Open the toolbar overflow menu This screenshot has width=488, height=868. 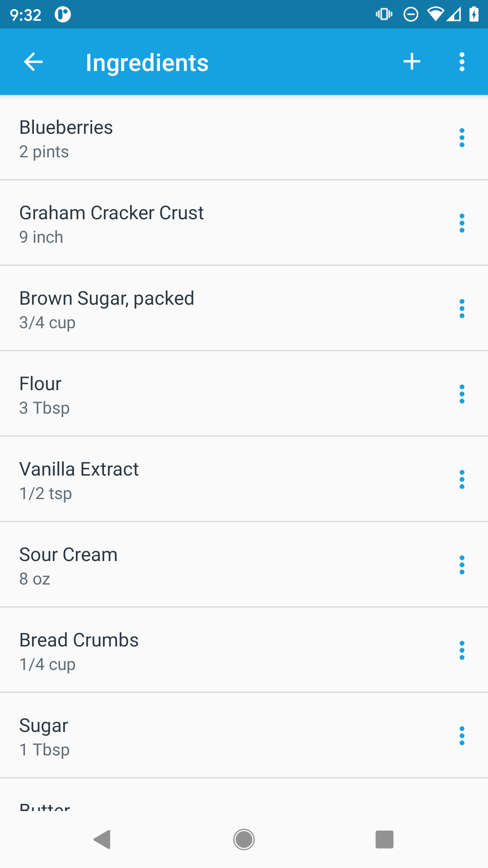coord(461,62)
